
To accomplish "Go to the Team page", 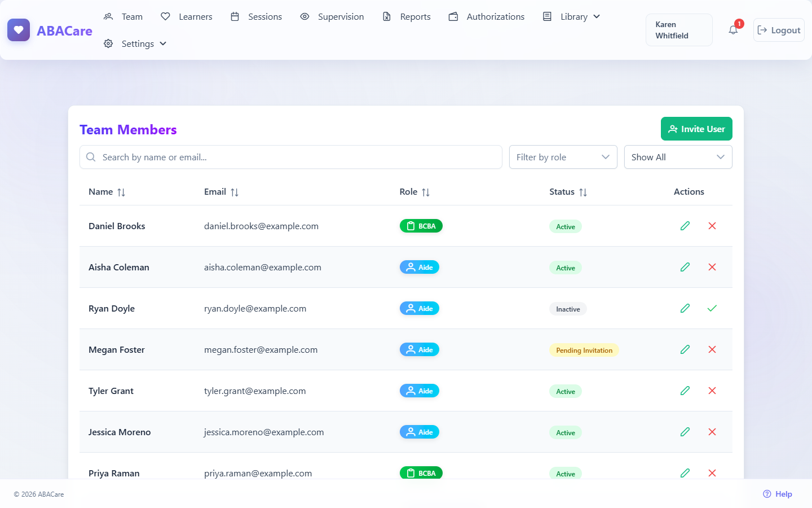I will tap(123, 17).
